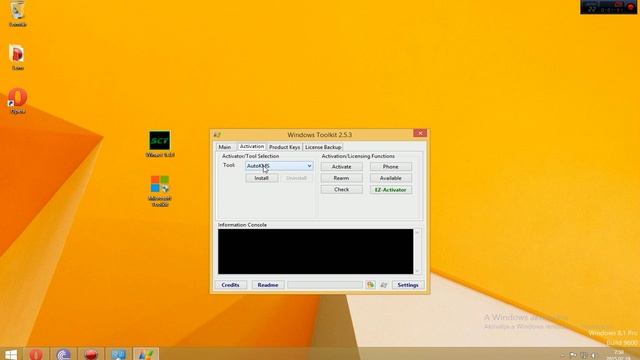The height and width of the screenshot is (360, 640).
Task: Expand the Tool dropdown showing AutoKMS
Action: click(x=279, y=166)
